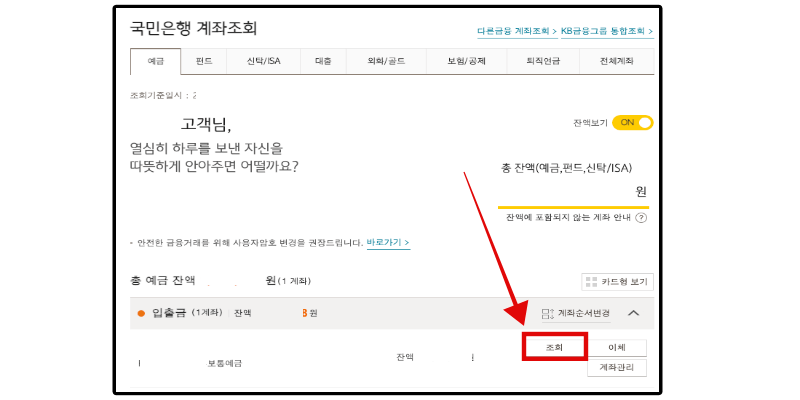Viewport: 800px width, 400px height.
Task: Open the 전체계좌 tab
Action: click(x=616, y=61)
